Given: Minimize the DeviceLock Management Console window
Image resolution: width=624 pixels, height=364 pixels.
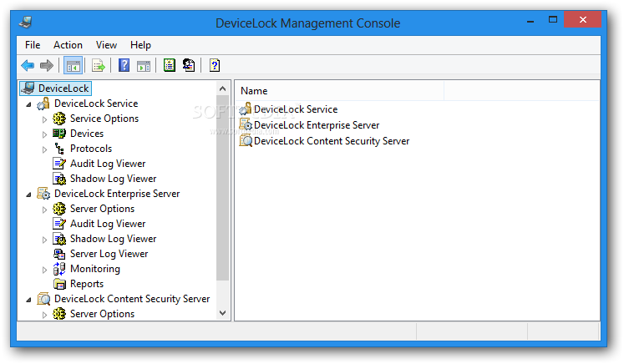Looking at the screenshot, I should click(x=530, y=21).
